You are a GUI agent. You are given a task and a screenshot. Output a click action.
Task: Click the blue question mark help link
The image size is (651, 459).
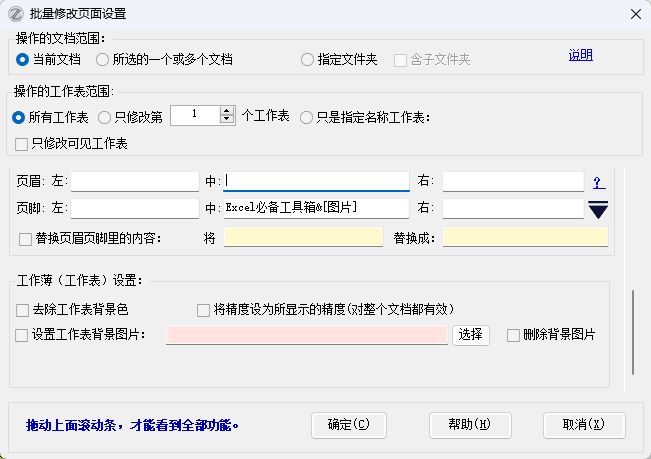[x=598, y=183]
